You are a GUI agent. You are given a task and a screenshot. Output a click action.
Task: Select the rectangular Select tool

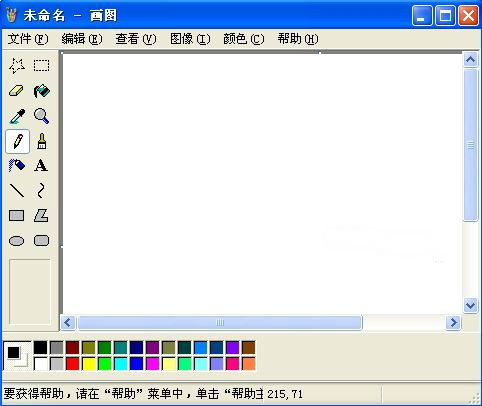(42, 66)
